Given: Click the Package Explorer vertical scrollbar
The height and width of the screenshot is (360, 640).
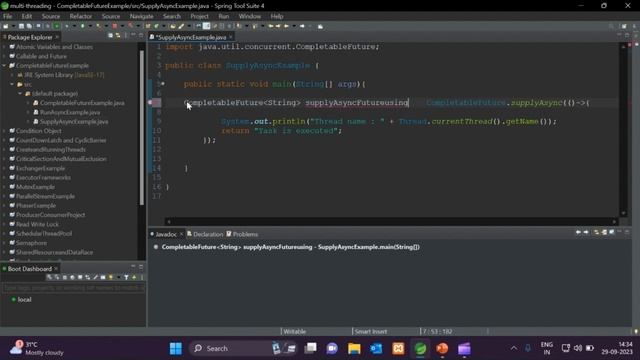Looking at the screenshot, I should point(142,127).
